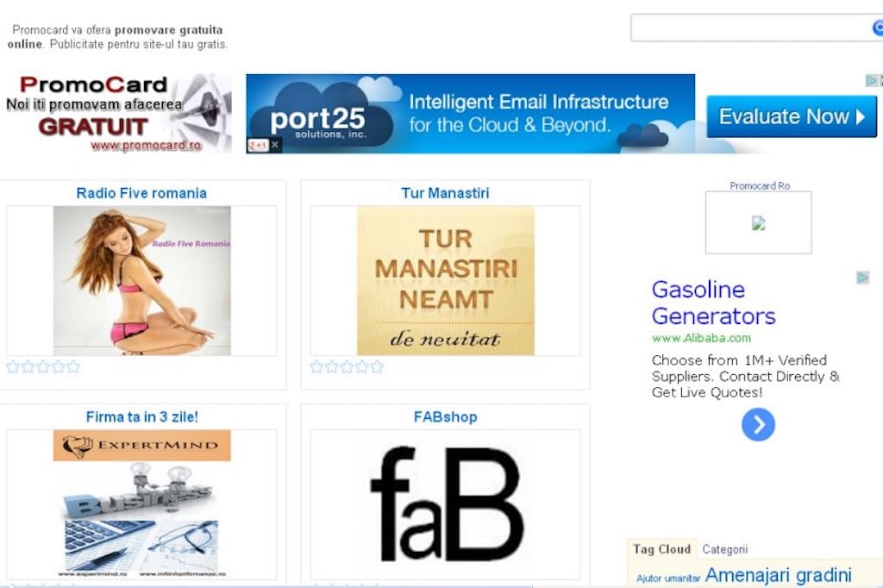Click the blue arrow circle in Gasoline ad
This screenshot has height=588, width=883.
click(x=758, y=425)
